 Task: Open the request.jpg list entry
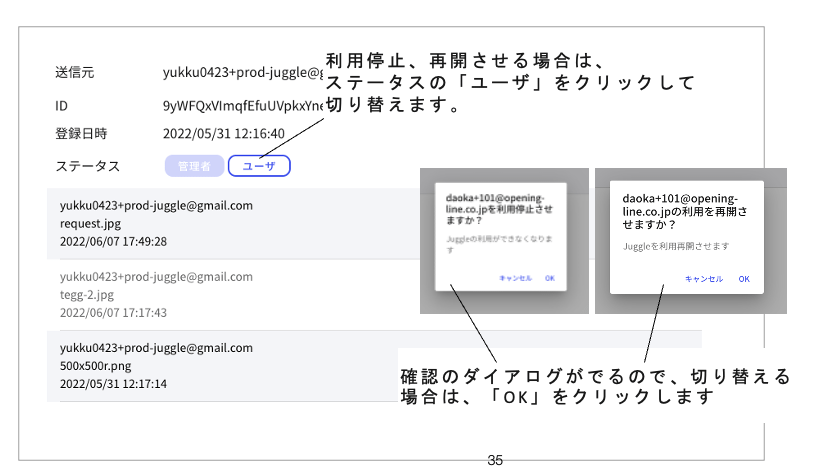click(x=90, y=223)
